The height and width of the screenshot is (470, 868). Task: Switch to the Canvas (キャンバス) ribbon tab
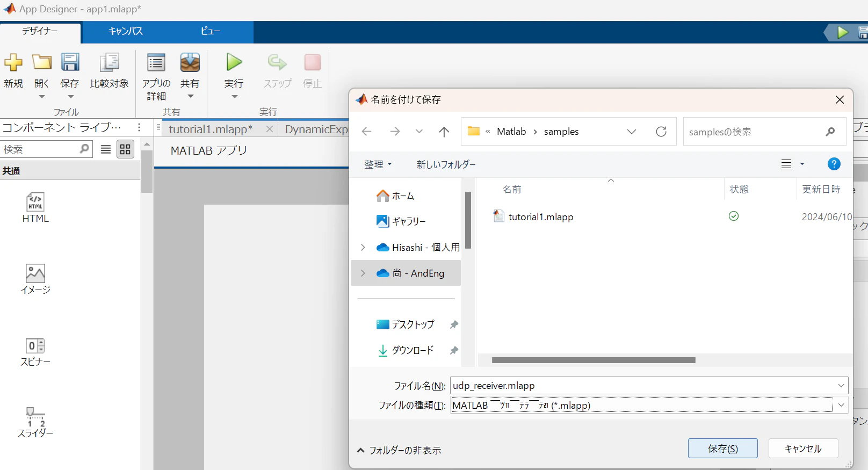click(x=125, y=31)
